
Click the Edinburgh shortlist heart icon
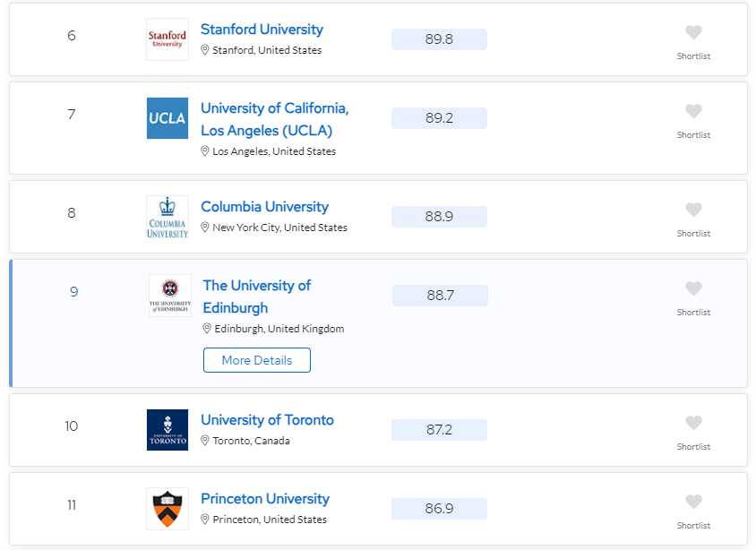(693, 288)
